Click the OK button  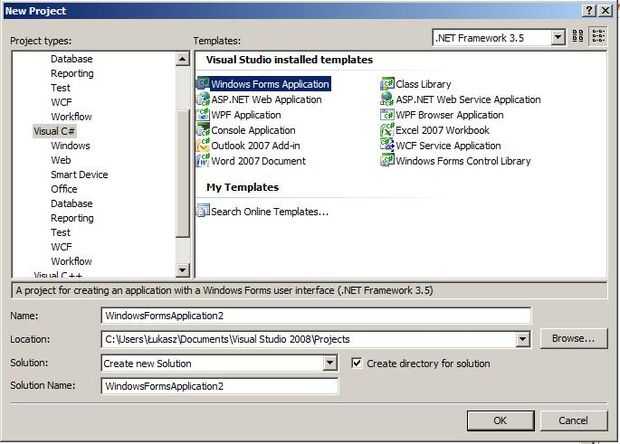pos(500,420)
